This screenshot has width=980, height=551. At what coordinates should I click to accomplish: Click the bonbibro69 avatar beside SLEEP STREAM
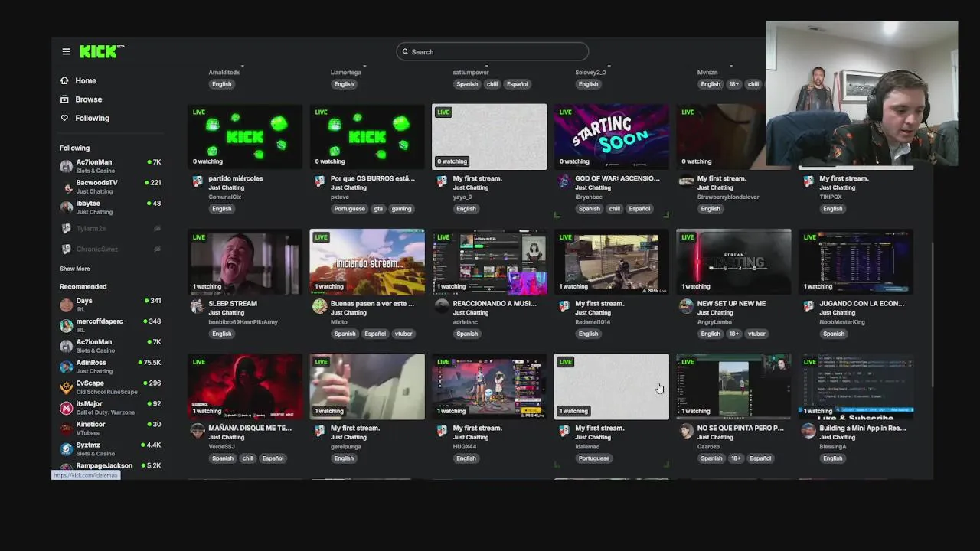tap(198, 306)
